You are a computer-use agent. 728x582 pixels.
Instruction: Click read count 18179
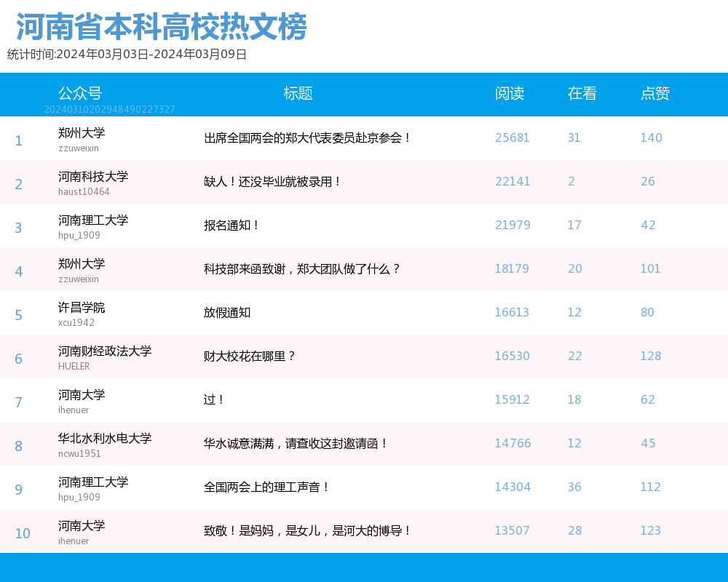point(512,268)
